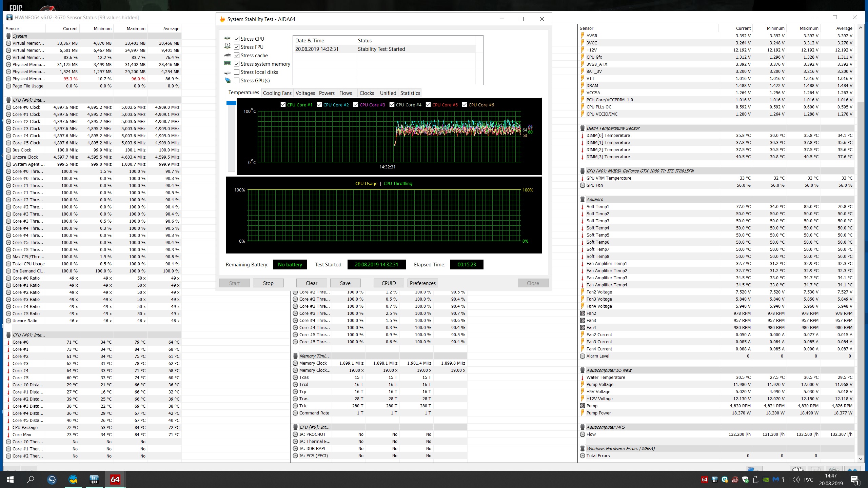Screen dimensions: 868x488
Task: Click the taskbar search magnifier
Action: pyautogui.click(x=31, y=479)
